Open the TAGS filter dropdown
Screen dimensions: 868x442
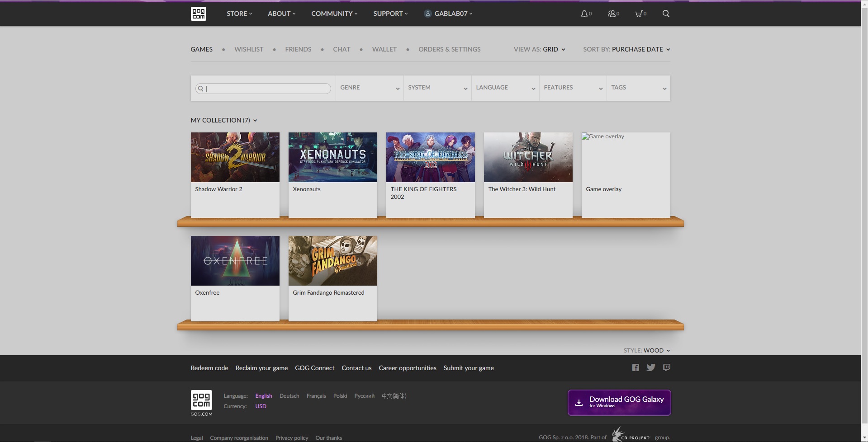pos(639,88)
